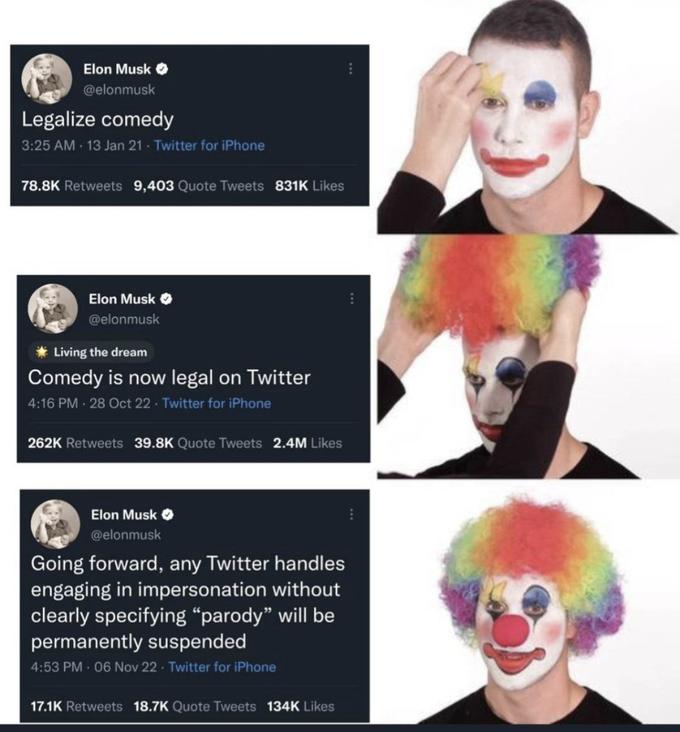View the 78.8K Retweets list
The height and width of the screenshot is (732, 680).
tap(72, 185)
